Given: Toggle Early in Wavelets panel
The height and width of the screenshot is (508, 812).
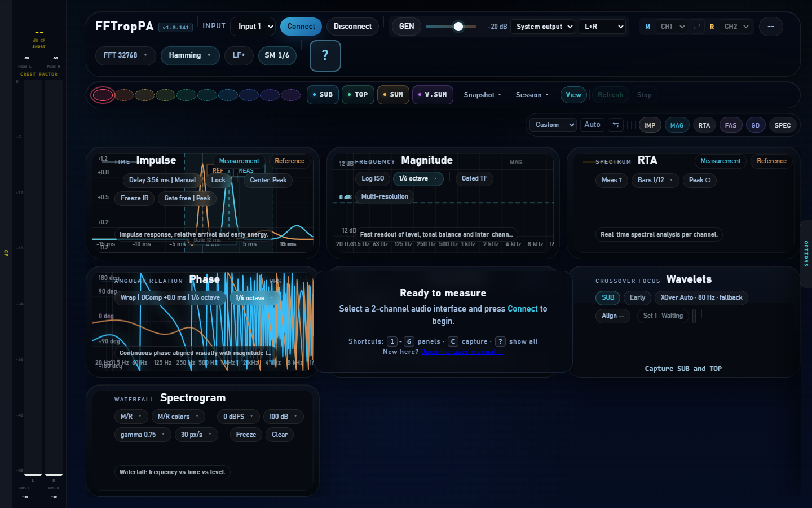Looking at the screenshot, I should (x=637, y=297).
